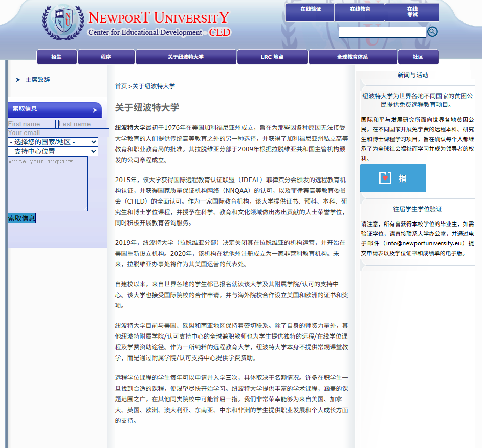
Task: Click the 纽波特大学为世界各地不同国家的贫困公民 news headline
Action: [418, 100]
